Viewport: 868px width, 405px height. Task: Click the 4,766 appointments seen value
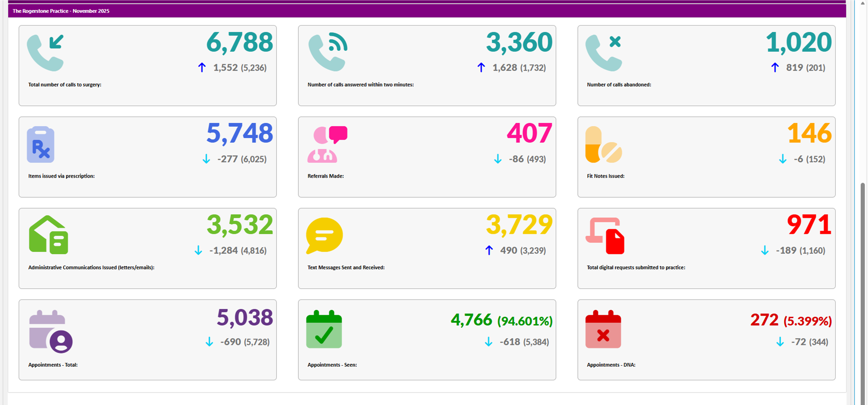pos(471,320)
